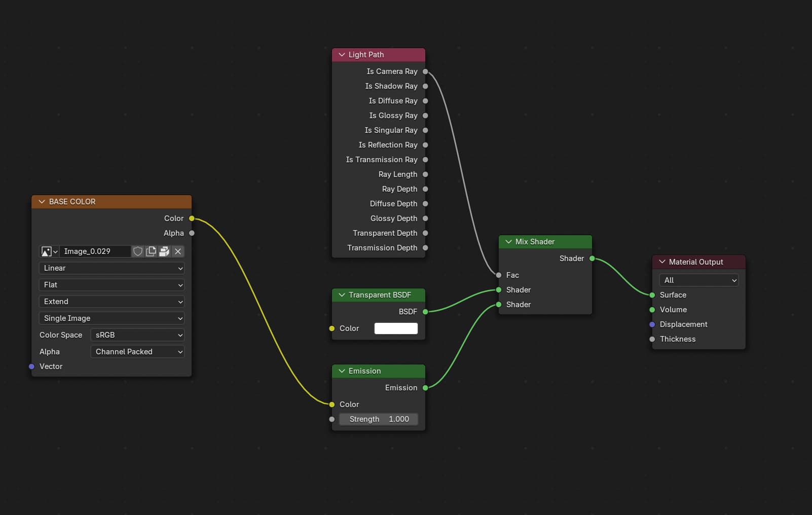Viewport: 812px width, 515px height.
Task: Open the Linear interpolation dropdown
Action: tap(112, 268)
